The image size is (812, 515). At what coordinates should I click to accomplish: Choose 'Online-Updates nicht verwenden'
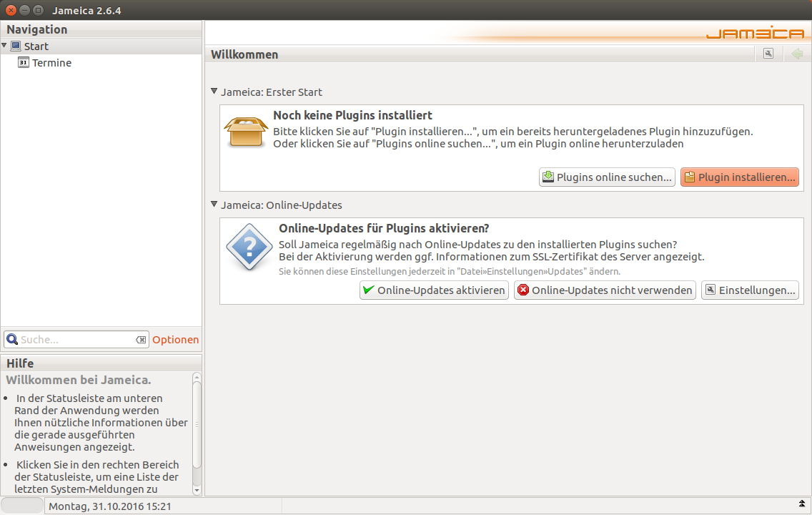[x=605, y=290]
